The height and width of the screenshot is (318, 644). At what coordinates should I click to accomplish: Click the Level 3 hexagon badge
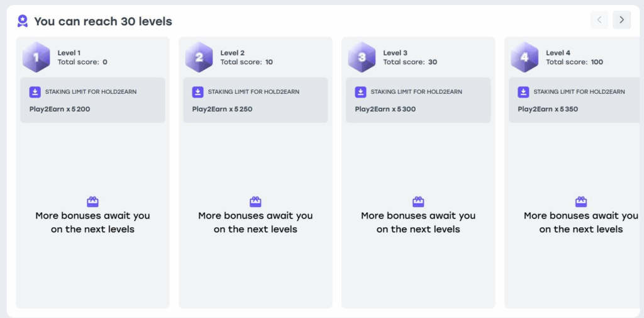click(362, 57)
